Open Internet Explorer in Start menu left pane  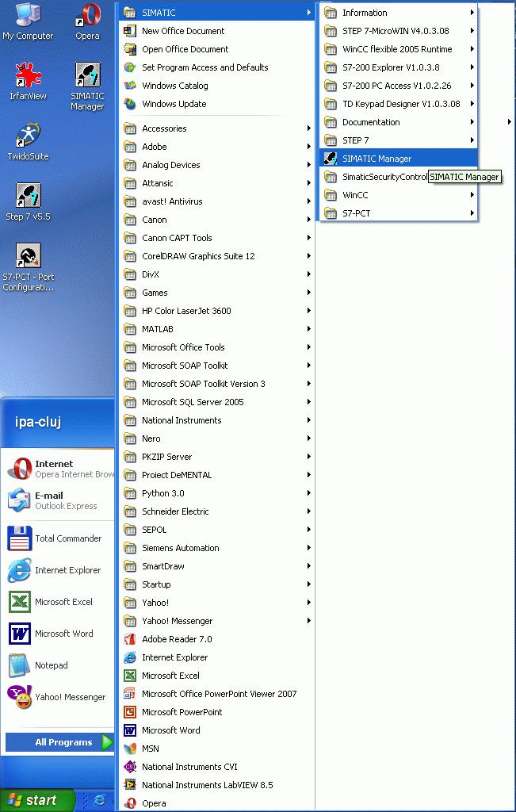click(57, 570)
